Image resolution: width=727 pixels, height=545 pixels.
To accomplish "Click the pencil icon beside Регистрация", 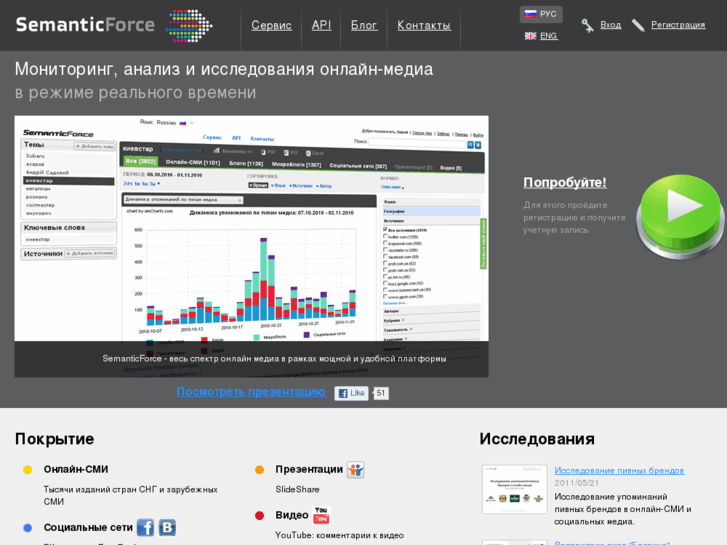I will (x=638, y=25).
